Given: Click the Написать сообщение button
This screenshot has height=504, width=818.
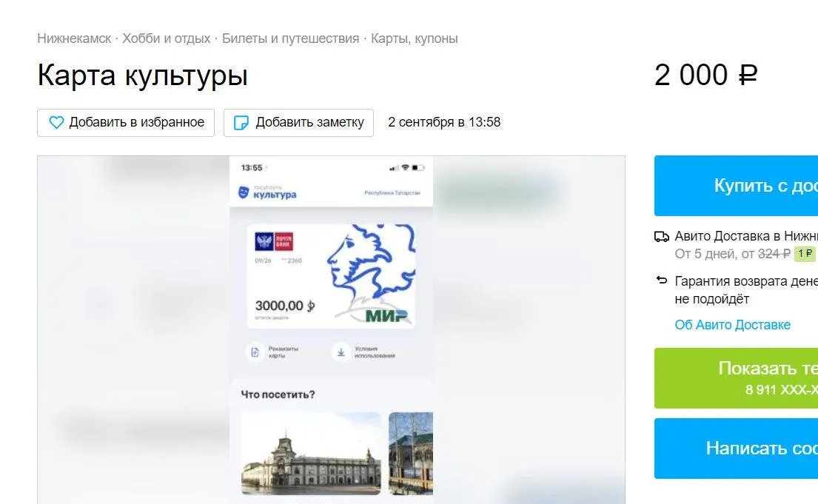Looking at the screenshot, I should pos(736,448).
